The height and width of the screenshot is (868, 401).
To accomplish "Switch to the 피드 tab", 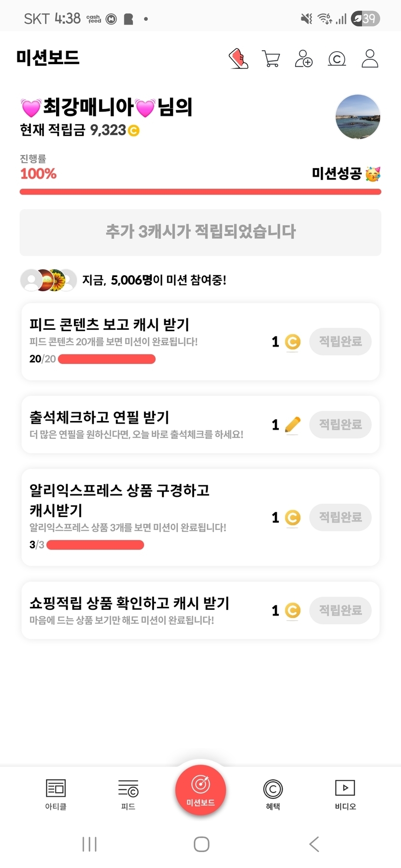I will click(x=128, y=794).
